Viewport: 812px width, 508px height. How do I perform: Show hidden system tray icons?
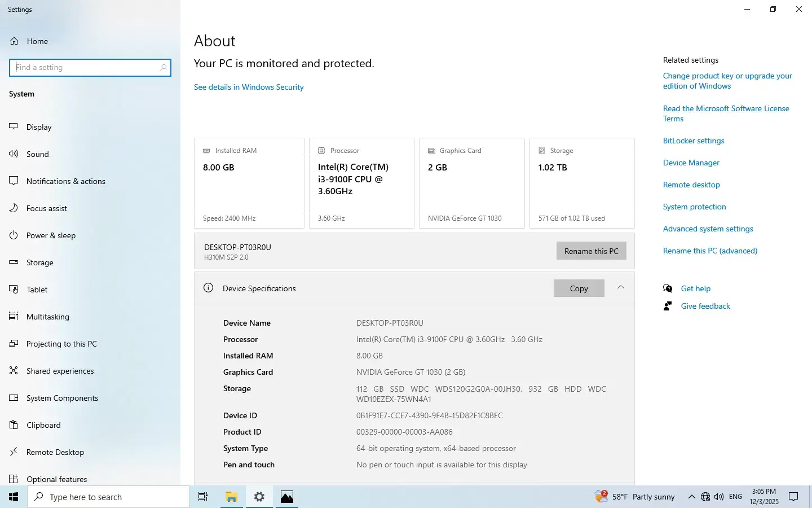pos(691,497)
